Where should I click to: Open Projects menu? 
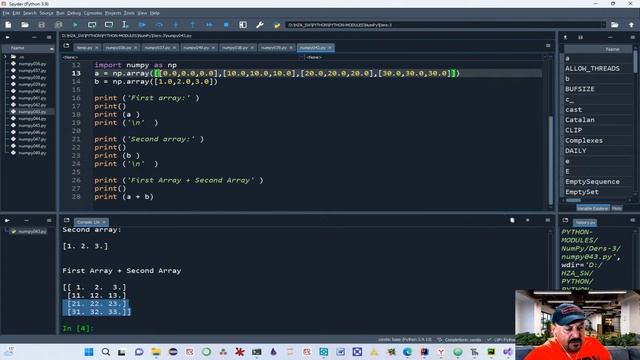(x=113, y=13)
